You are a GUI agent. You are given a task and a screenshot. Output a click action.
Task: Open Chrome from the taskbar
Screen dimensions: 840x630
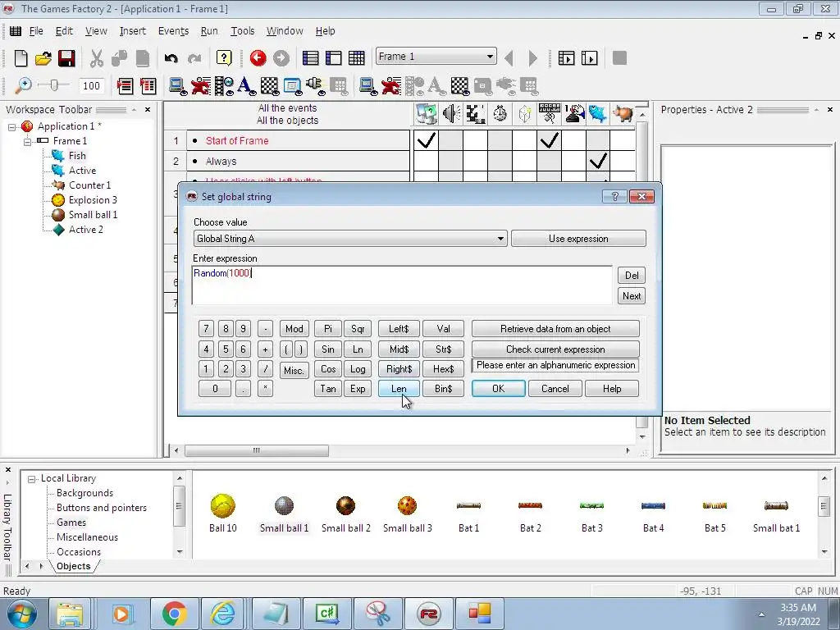[x=175, y=614]
